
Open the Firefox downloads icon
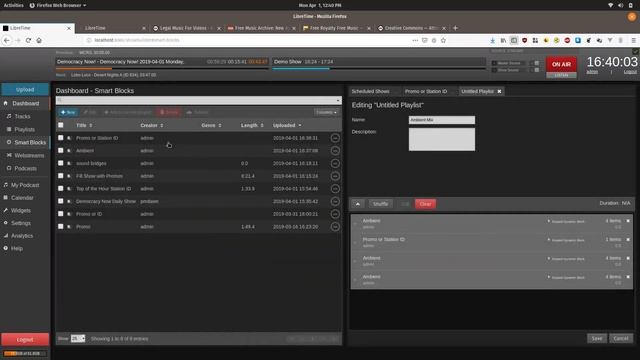pos(493,40)
